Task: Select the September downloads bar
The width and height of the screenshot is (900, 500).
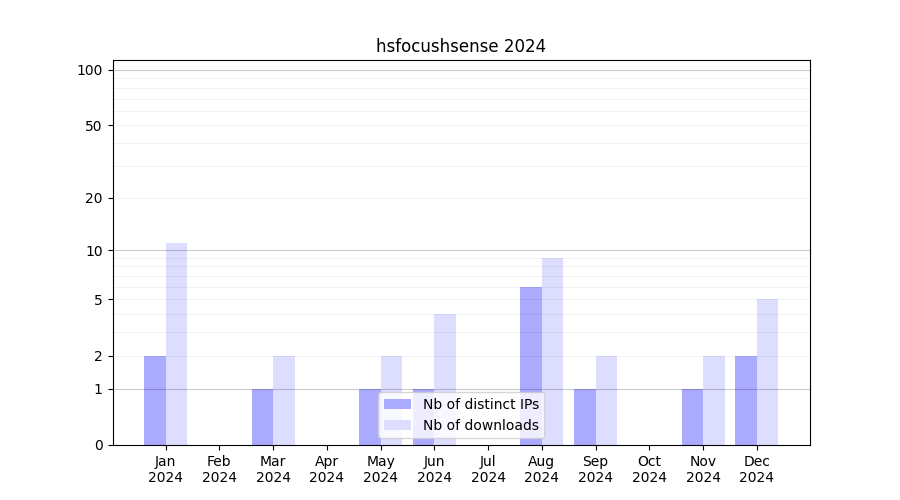Action: [x=606, y=400]
